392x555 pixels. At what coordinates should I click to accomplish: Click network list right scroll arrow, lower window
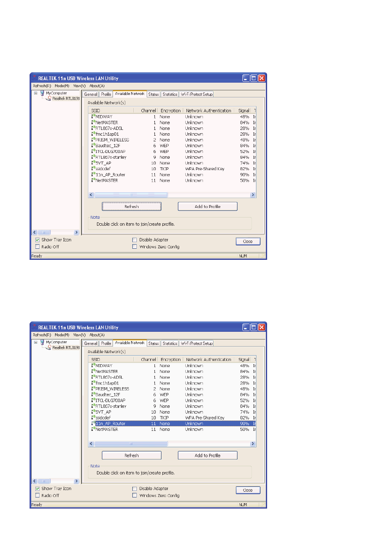(x=253, y=444)
